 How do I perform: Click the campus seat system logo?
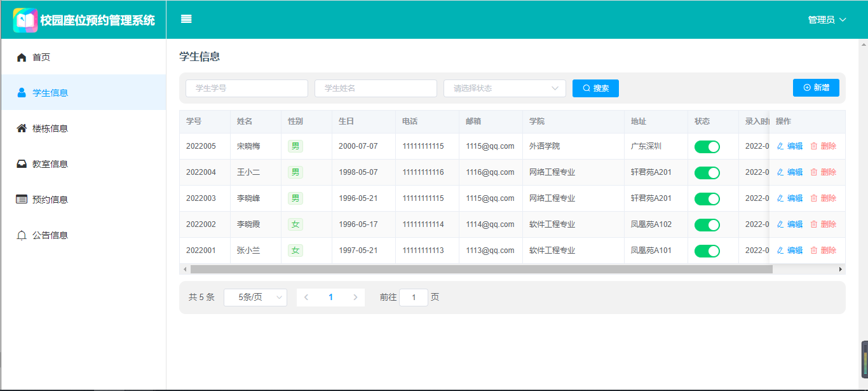25,20
